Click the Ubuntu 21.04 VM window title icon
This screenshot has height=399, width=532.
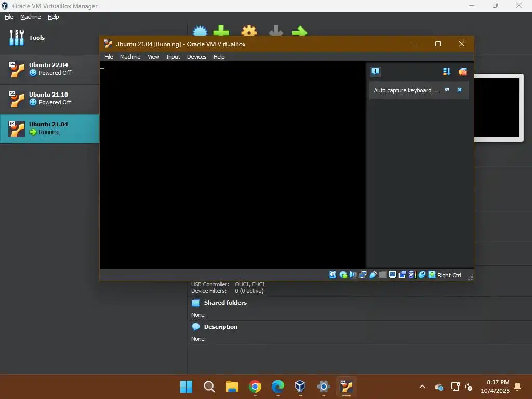pyautogui.click(x=108, y=44)
